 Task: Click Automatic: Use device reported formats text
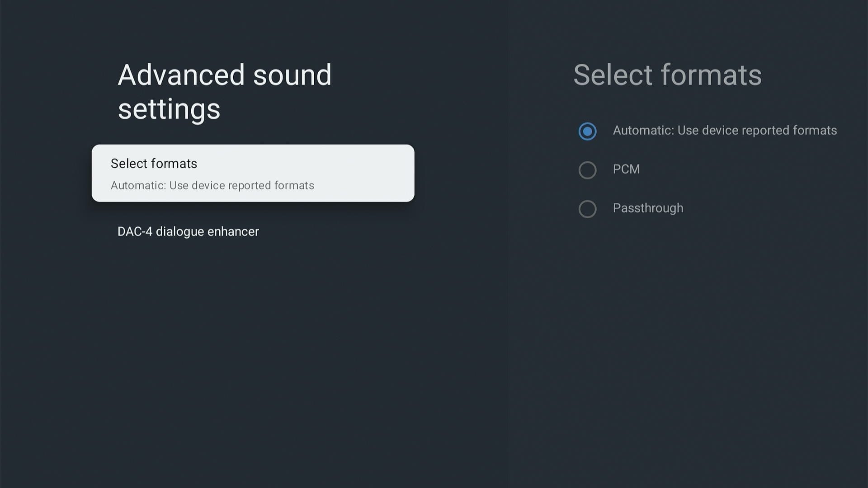(x=724, y=131)
